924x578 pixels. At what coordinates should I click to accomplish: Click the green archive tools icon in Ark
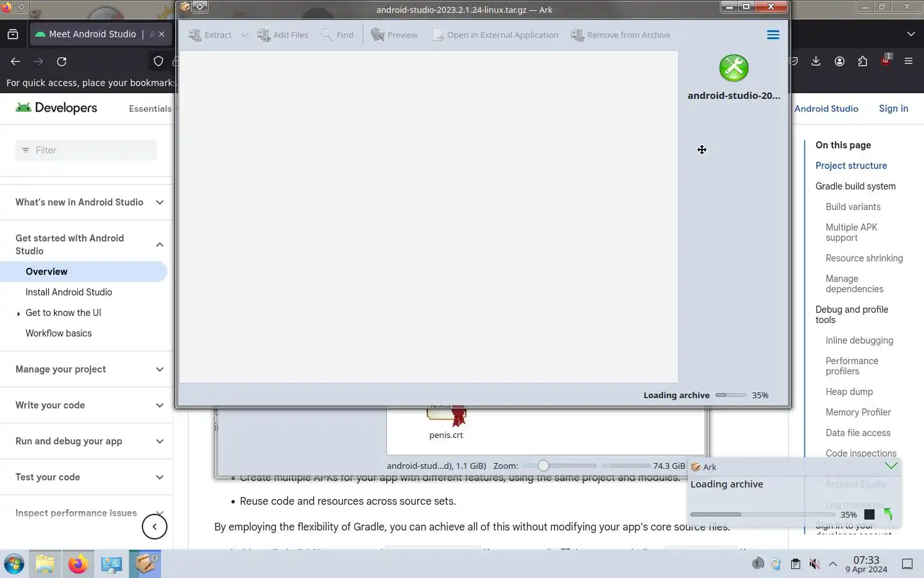click(733, 68)
